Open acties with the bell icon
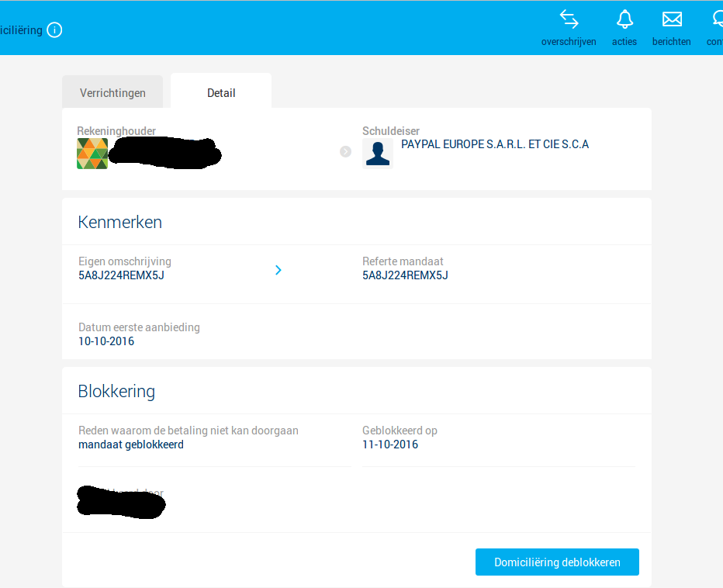 (x=624, y=19)
